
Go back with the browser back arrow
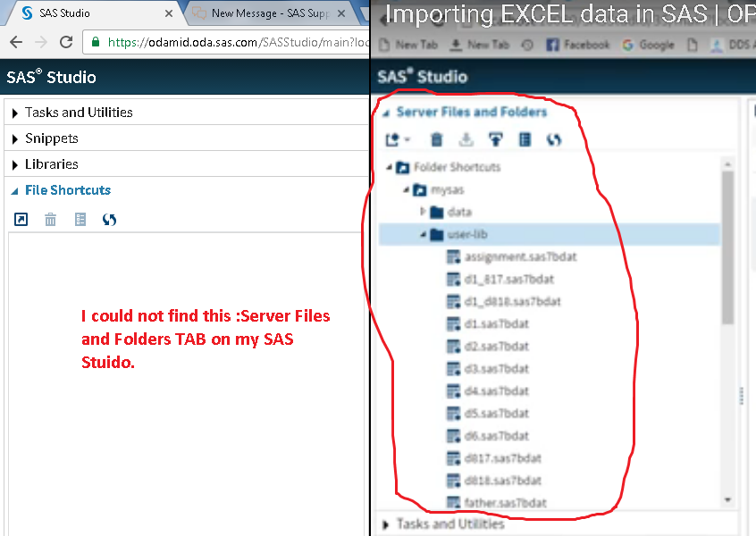pos(16,42)
